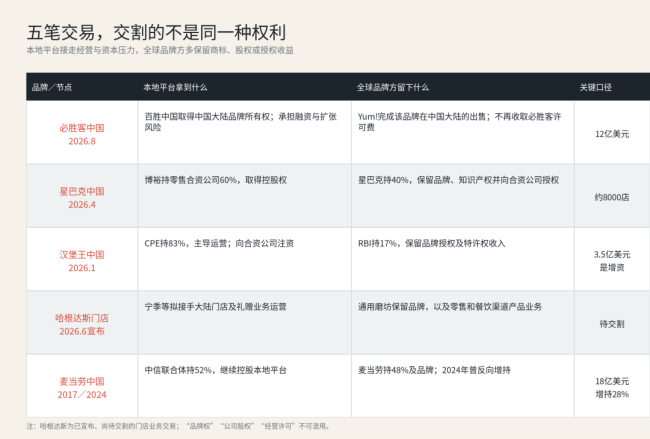This screenshot has height=439, width=650.
Task: Click the value 3.5亿美元 是增资
Action: (612, 261)
